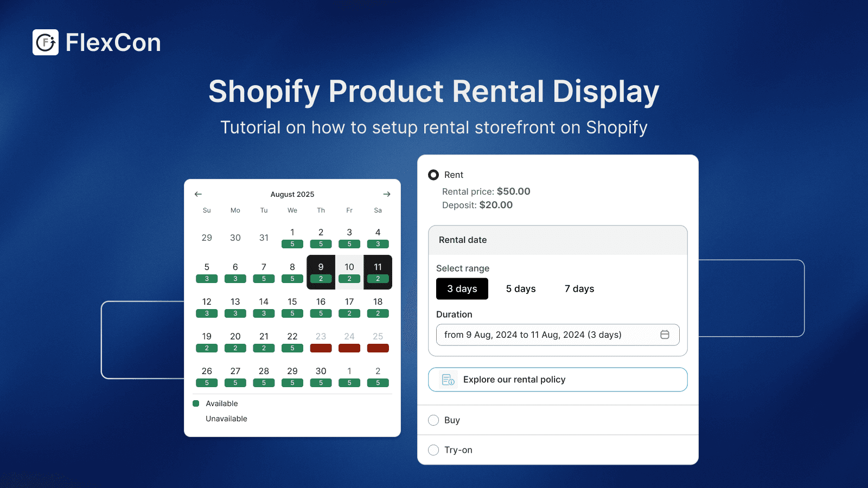Screen dimensions: 868x488
Task: Click the tutorial subtitle text
Action: click(434, 127)
